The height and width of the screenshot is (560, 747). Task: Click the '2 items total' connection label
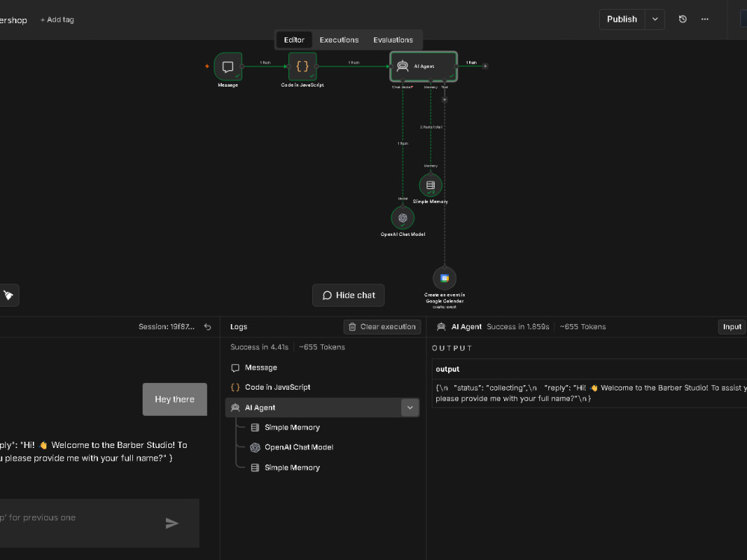click(x=431, y=127)
